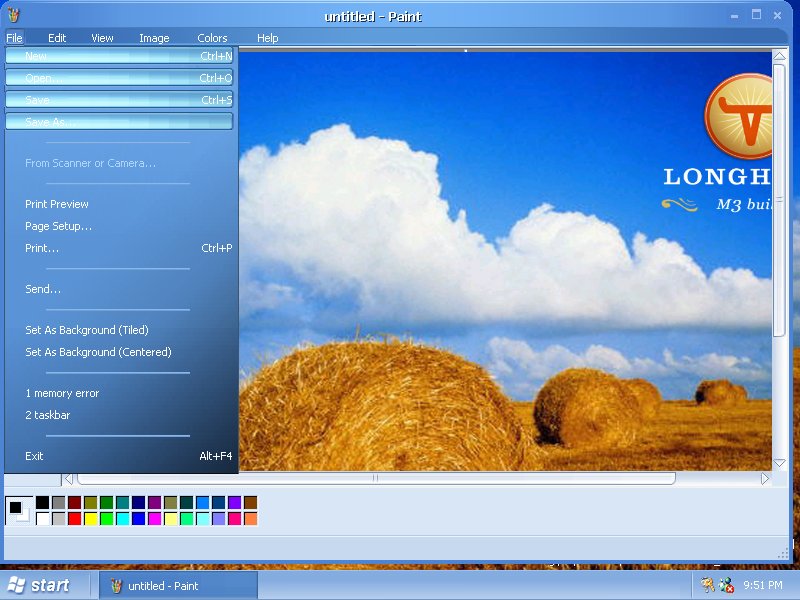Choose Print Preview from the File menu
Image resolution: width=800 pixels, height=600 pixels.
tap(57, 204)
